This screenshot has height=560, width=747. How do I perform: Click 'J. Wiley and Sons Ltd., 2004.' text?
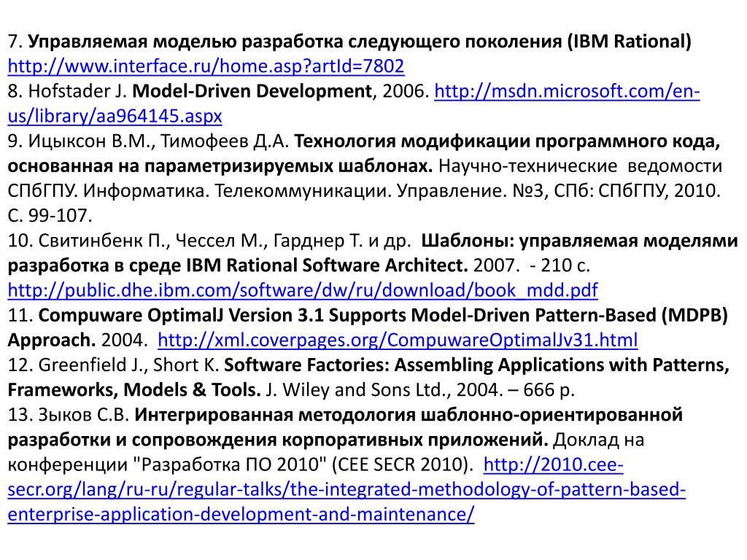[x=384, y=390]
